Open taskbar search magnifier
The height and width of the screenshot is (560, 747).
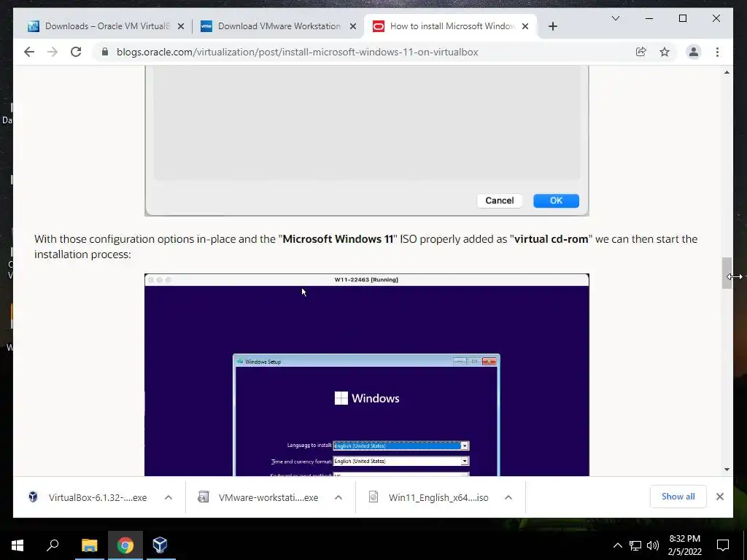click(x=53, y=545)
